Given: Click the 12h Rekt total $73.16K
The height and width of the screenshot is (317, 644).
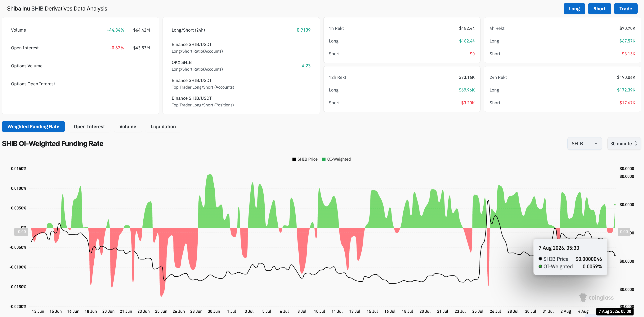Looking at the screenshot, I should pos(467,77).
